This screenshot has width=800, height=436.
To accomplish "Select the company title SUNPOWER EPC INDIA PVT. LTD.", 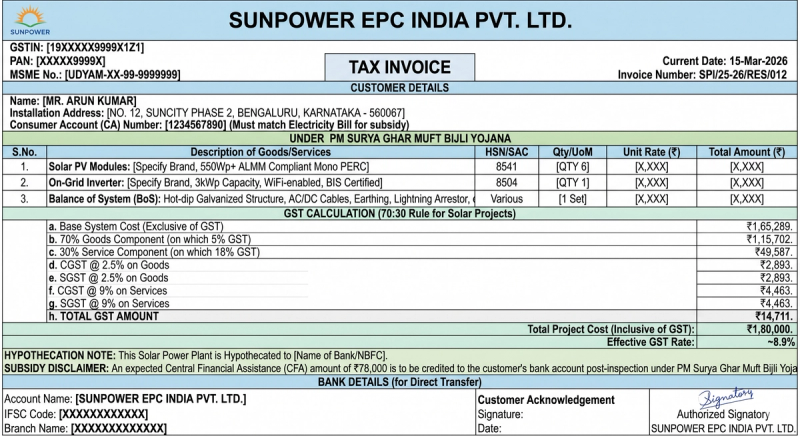I will click(400, 20).
